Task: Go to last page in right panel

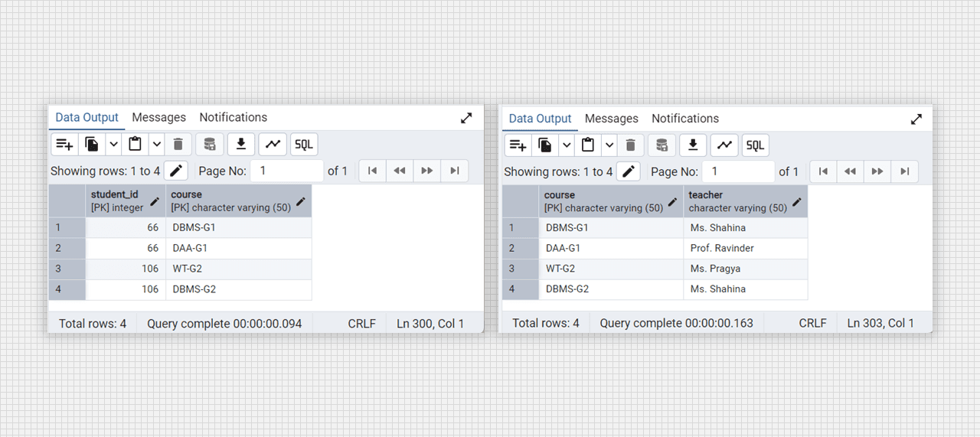Action: pyautogui.click(x=905, y=171)
